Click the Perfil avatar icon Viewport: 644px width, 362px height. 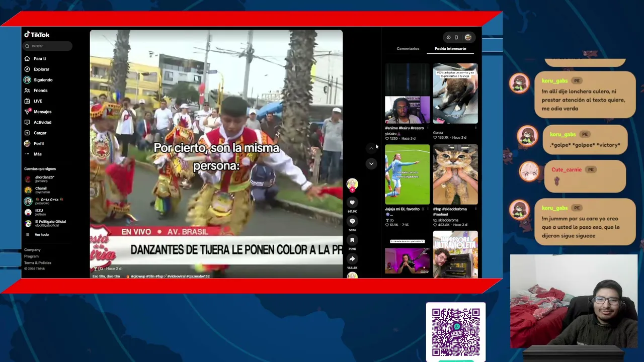[x=27, y=144]
